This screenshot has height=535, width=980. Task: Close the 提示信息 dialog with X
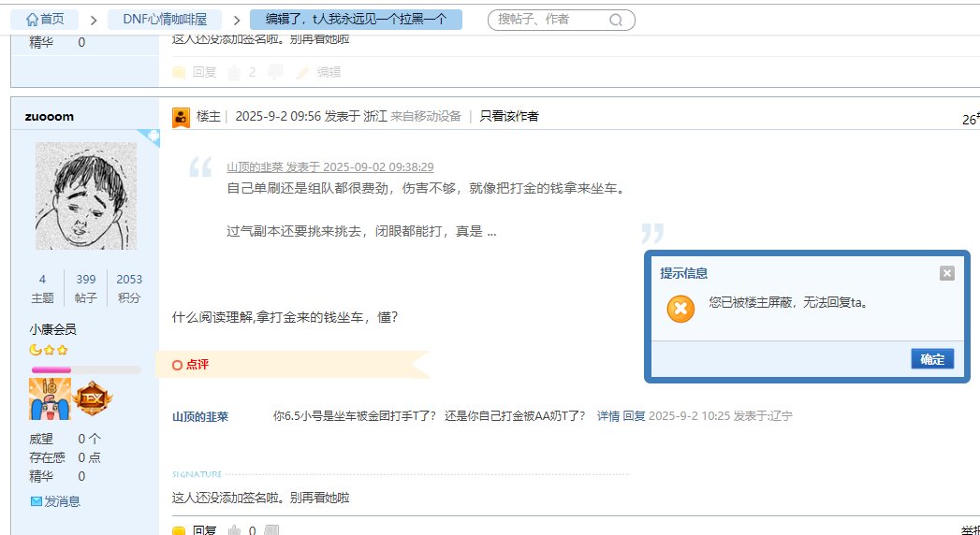coord(946,273)
